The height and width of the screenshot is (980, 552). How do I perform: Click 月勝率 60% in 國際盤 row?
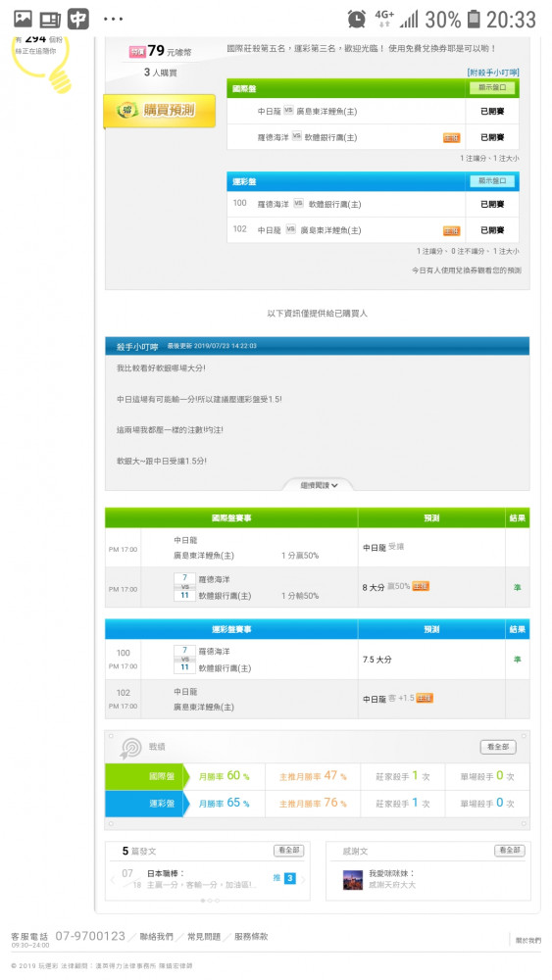point(224,776)
